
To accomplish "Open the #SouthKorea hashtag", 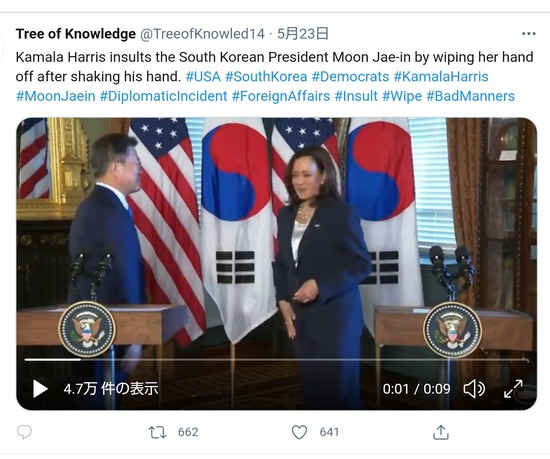I will [x=266, y=76].
